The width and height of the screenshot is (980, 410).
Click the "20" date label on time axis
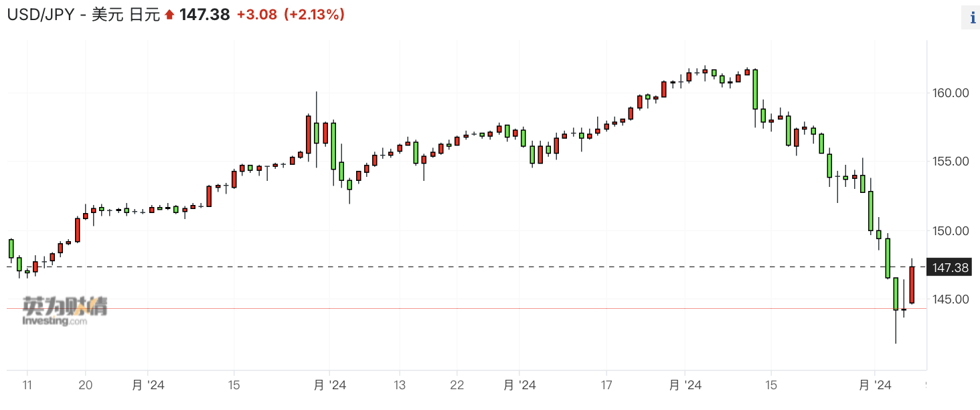pos(86,385)
